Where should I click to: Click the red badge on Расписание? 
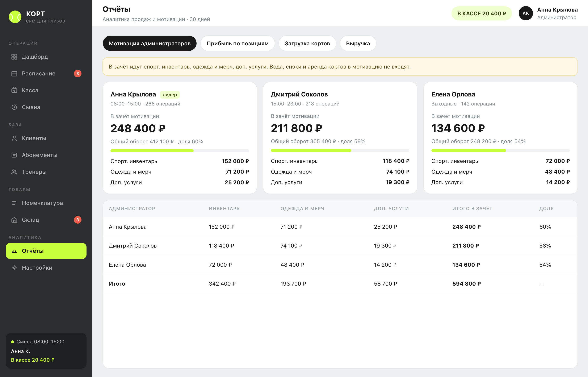pos(77,73)
